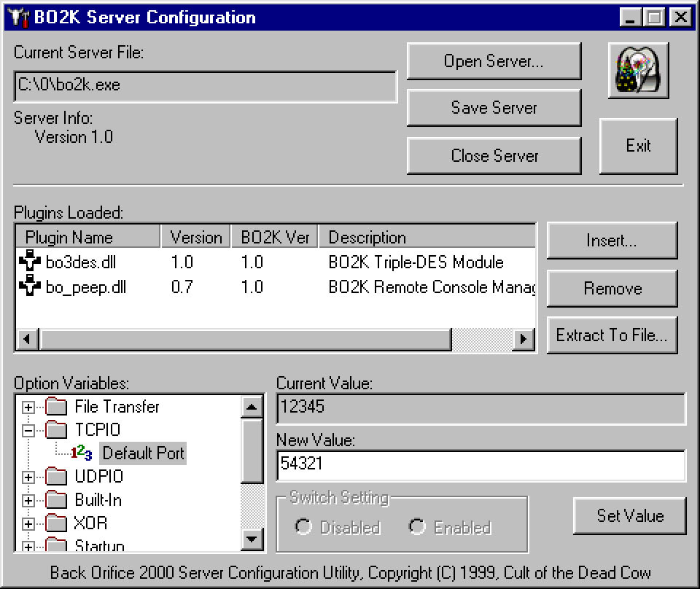700x589 pixels.
Task: Click the TCPIO folder icon
Action: [56, 430]
